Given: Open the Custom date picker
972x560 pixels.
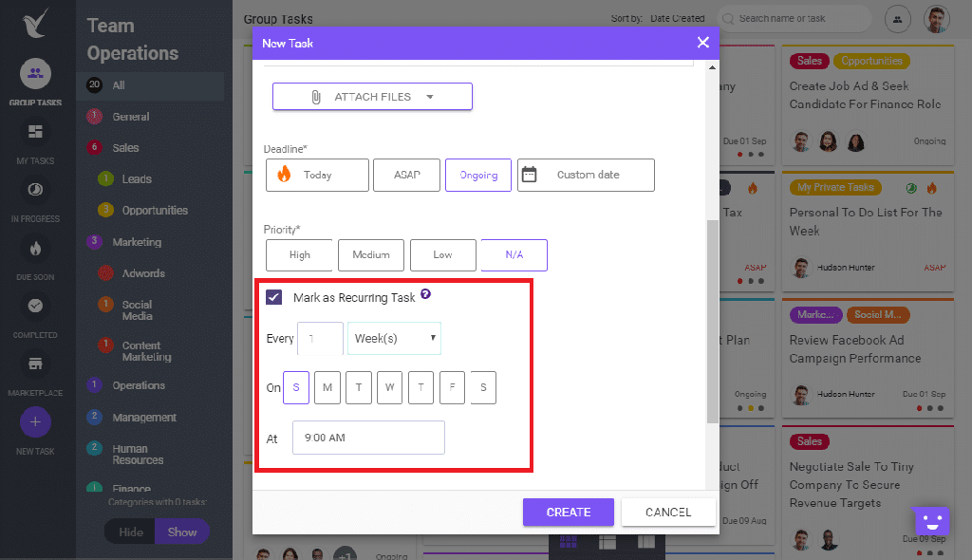Looking at the screenshot, I should click(x=586, y=175).
